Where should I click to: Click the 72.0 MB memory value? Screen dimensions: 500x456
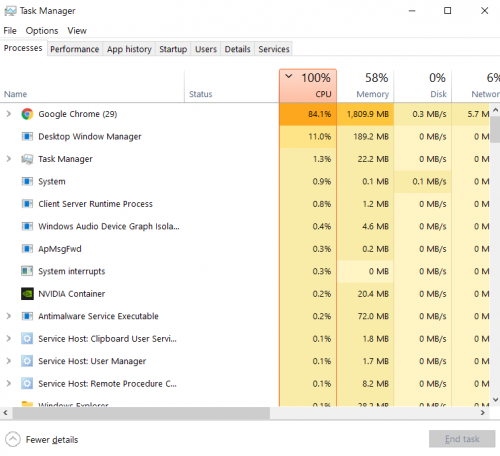[x=373, y=316]
